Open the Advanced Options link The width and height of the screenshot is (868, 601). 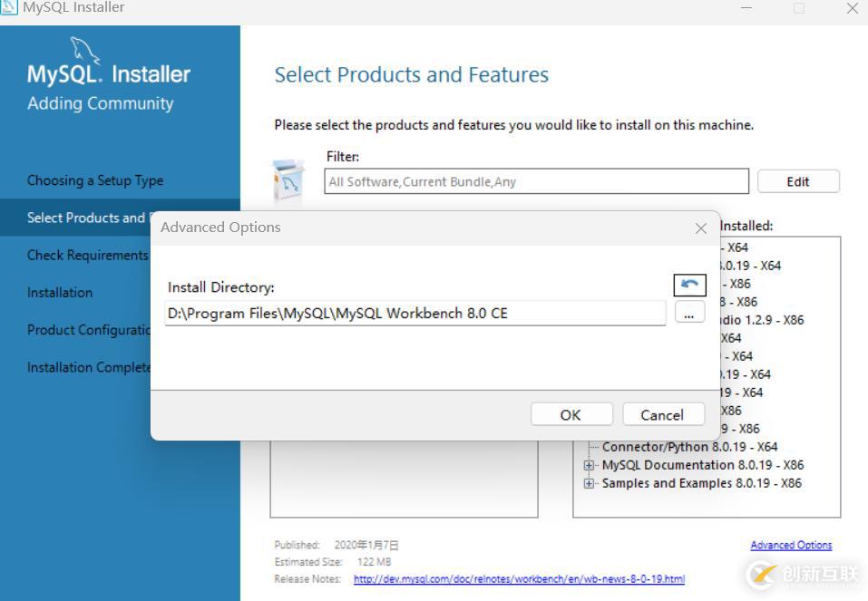(791, 545)
